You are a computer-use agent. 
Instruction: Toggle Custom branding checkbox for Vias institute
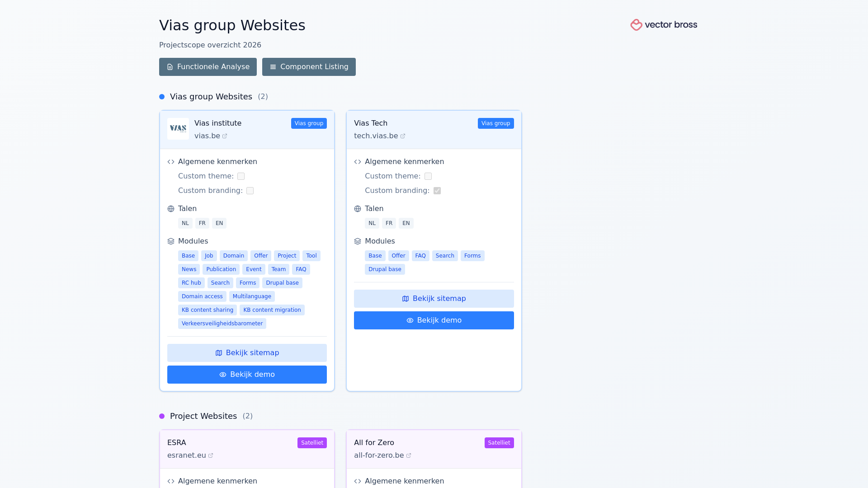pos(250,191)
